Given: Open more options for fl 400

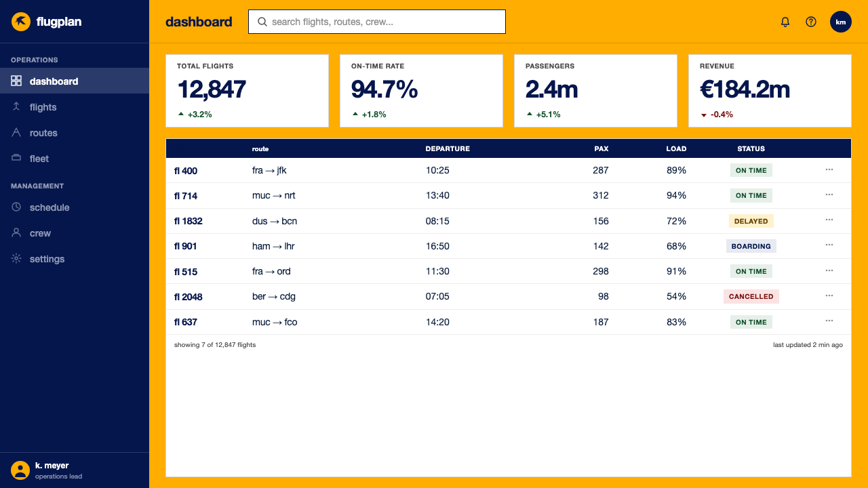Looking at the screenshot, I should click(829, 169).
